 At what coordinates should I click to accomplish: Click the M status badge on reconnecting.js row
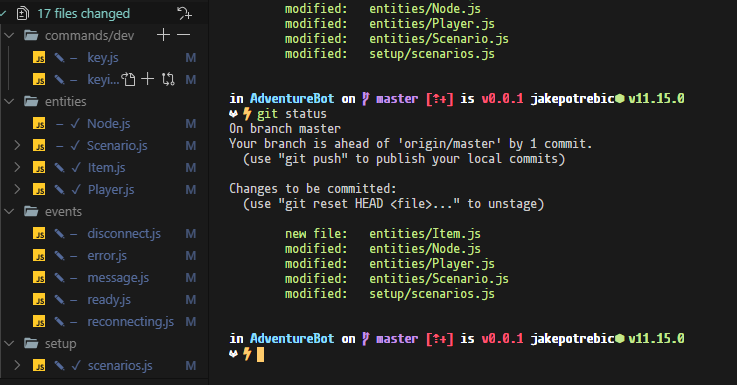pyautogui.click(x=190, y=322)
